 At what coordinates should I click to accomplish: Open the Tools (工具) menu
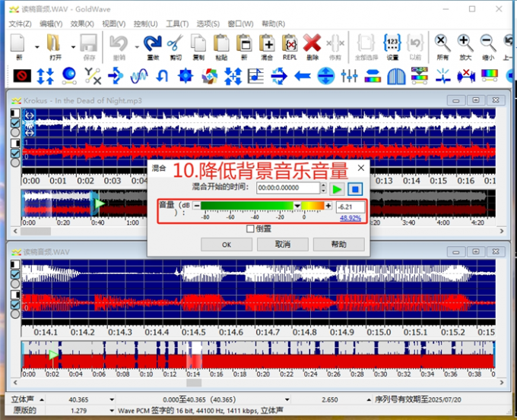[177, 24]
